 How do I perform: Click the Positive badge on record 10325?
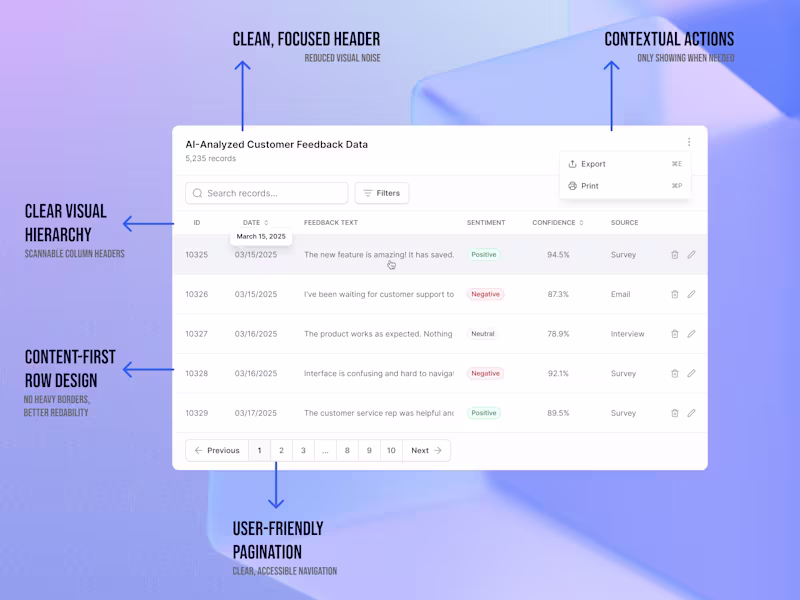484,255
